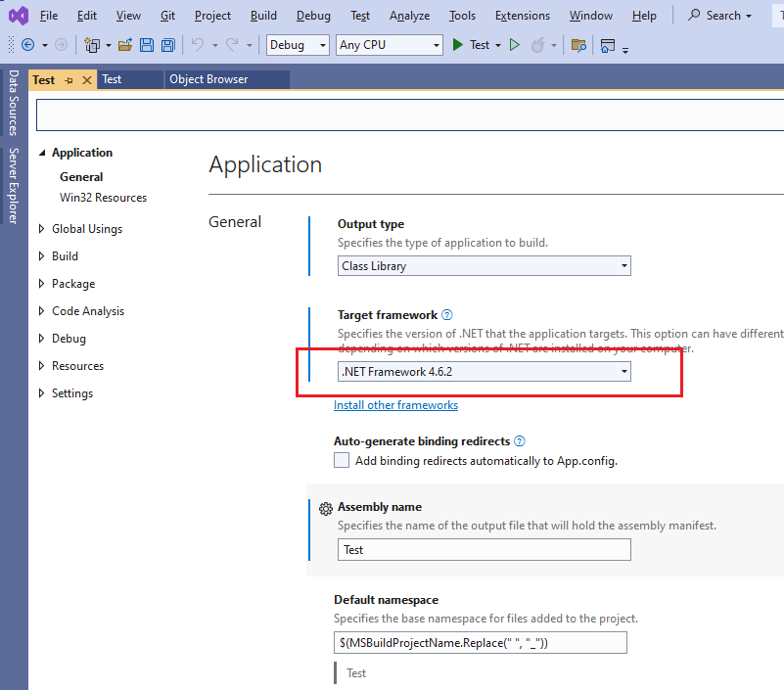784x690 pixels.
Task: Open the Window menu
Action: tap(590, 16)
